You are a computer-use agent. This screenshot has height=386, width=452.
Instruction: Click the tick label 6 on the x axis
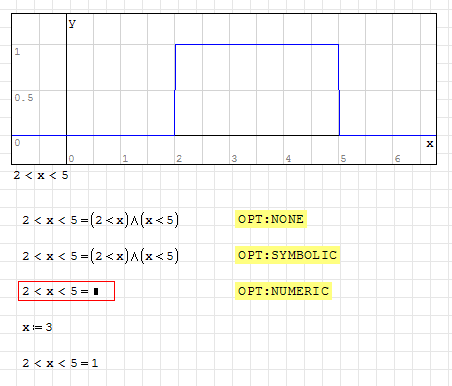pos(397,159)
